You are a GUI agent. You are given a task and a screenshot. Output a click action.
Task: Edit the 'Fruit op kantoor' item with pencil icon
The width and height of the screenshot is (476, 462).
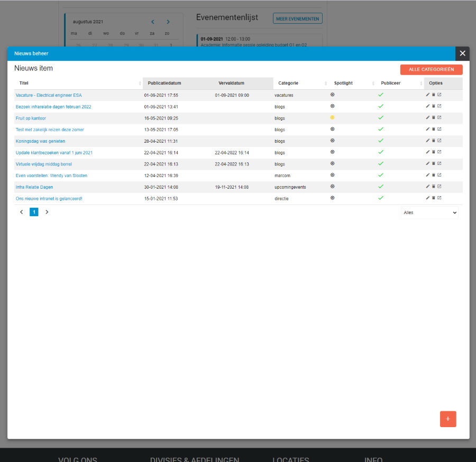point(428,118)
